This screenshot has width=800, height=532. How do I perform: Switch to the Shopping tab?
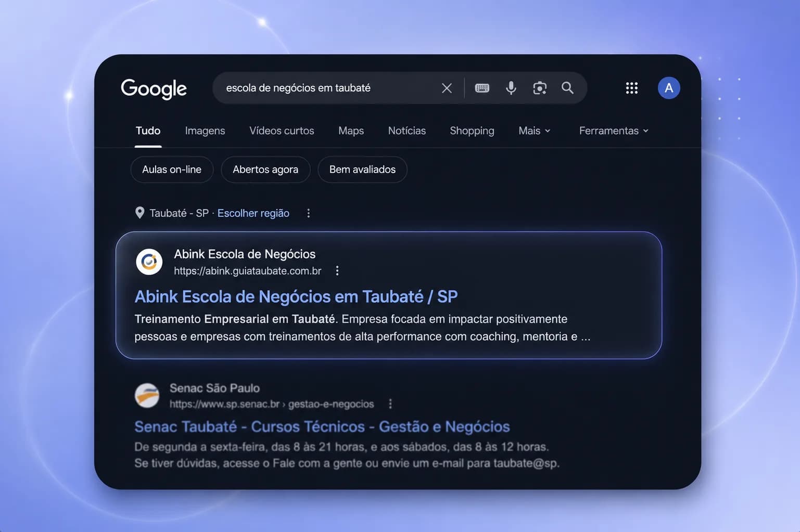[472, 131]
